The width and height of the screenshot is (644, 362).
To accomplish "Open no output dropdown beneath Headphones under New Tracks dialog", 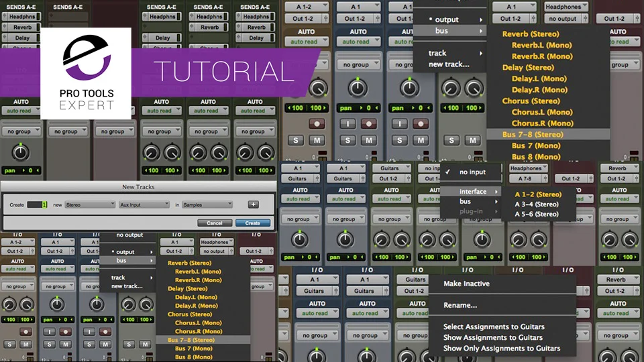I will (x=214, y=251).
